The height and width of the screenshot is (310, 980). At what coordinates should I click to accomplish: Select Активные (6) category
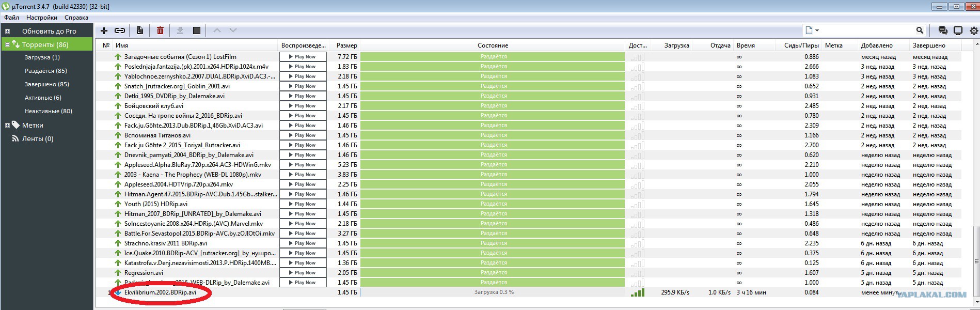pyautogui.click(x=43, y=98)
